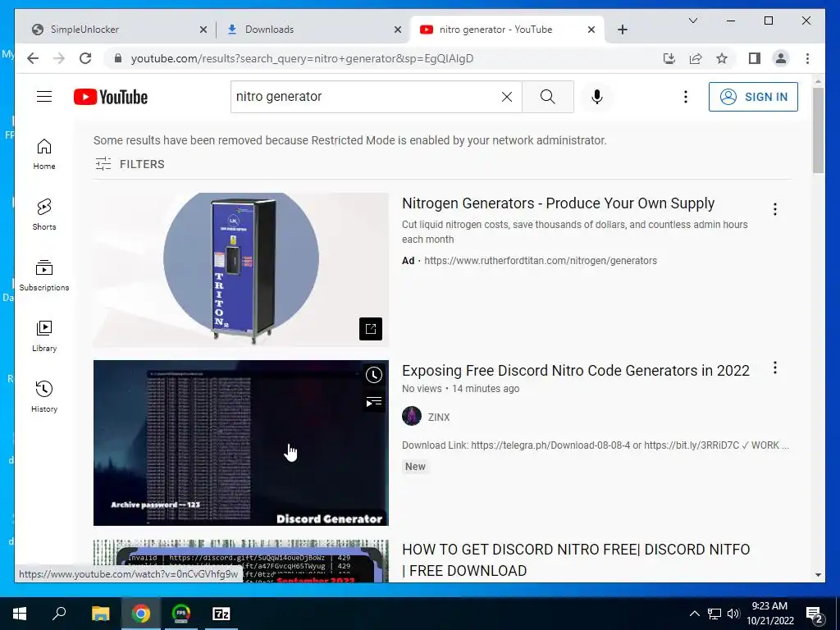This screenshot has width=840, height=630.
Task: Open taskbar search magnifier
Action: click(59, 614)
